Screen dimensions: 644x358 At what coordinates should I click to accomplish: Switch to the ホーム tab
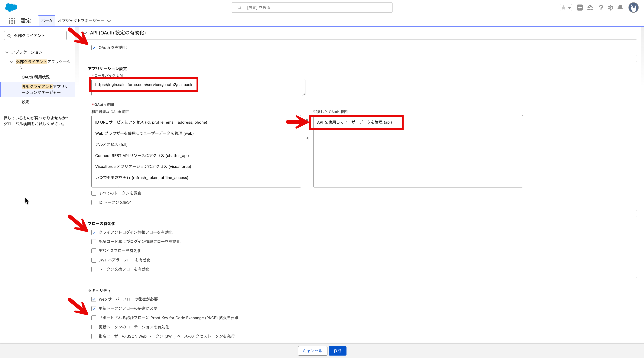pos(47,21)
